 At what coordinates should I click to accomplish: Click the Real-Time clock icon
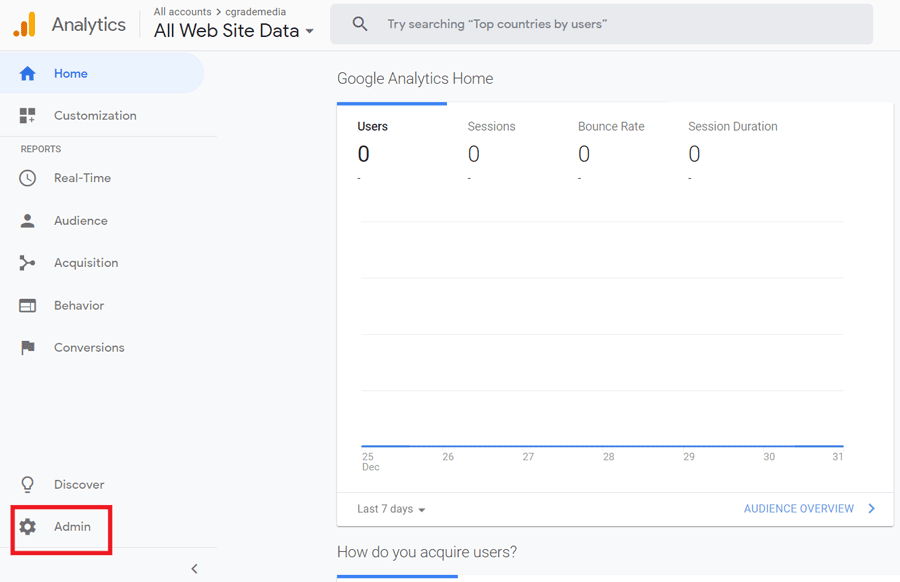click(x=28, y=178)
